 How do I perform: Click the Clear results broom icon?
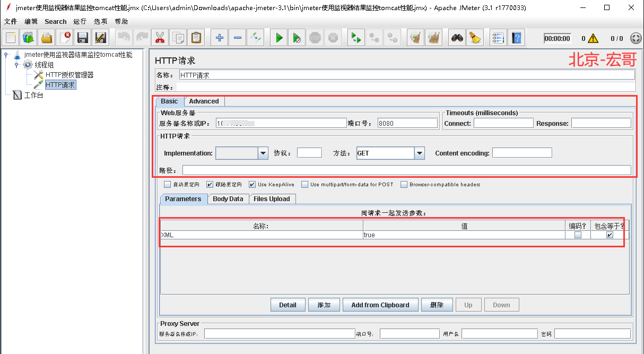coord(416,38)
